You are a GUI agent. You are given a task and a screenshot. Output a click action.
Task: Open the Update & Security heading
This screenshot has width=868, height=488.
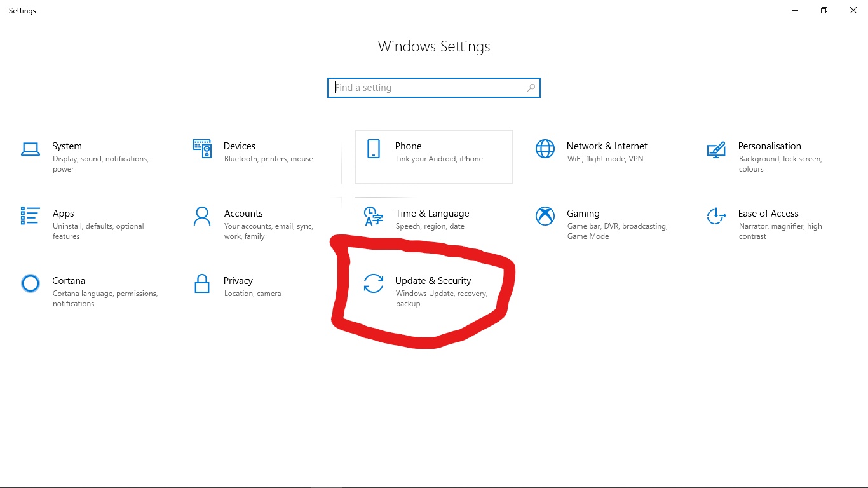coord(433,281)
